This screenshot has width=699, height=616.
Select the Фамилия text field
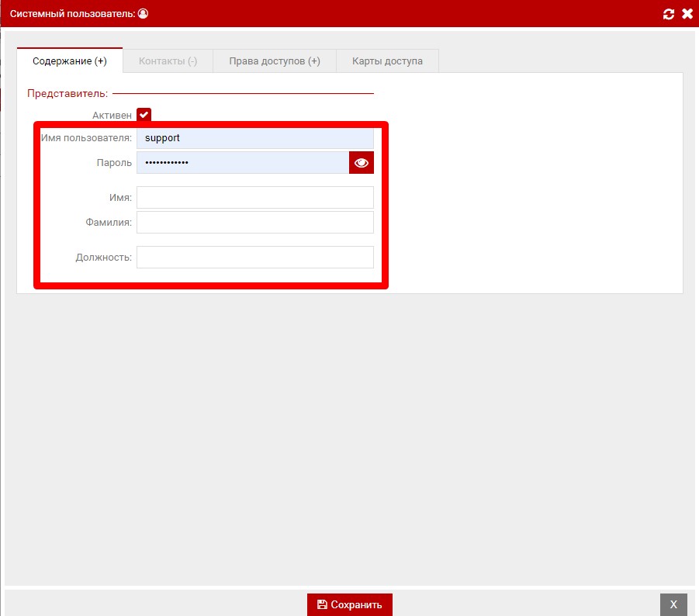click(x=254, y=223)
